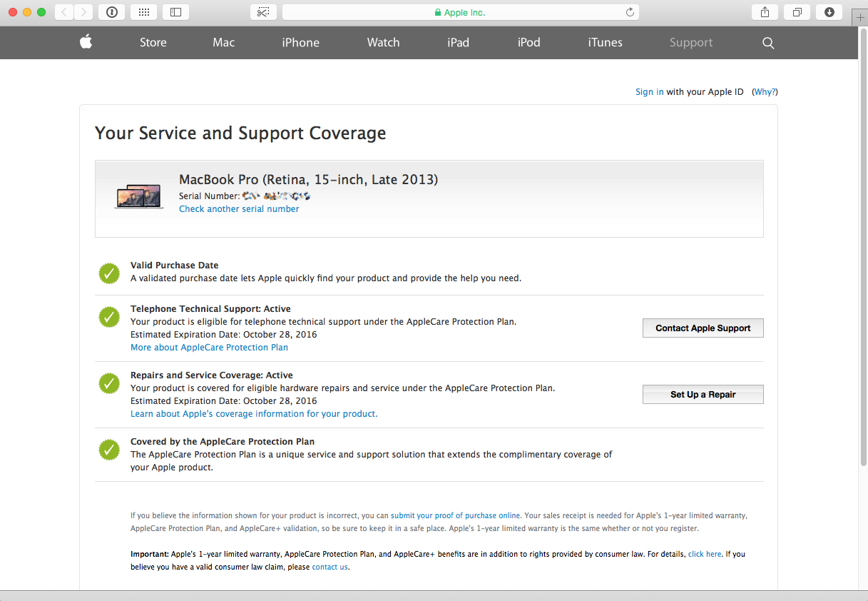Image resolution: width=868 pixels, height=601 pixels.
Task: Follow the click here link
Action: 705,554
